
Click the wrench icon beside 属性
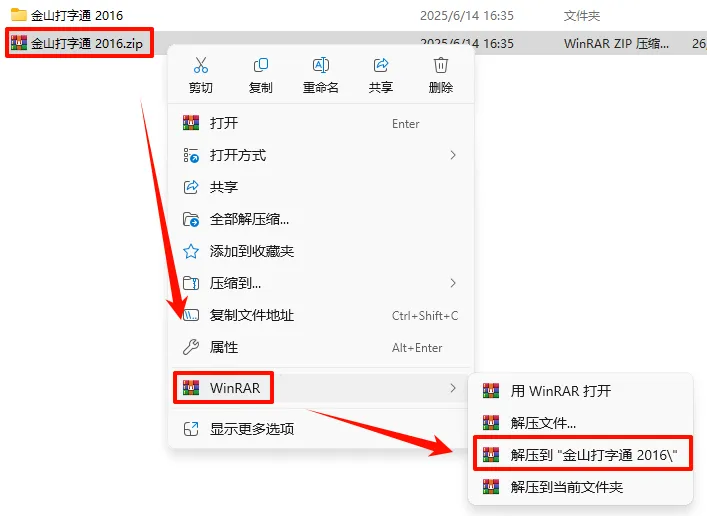191,347
